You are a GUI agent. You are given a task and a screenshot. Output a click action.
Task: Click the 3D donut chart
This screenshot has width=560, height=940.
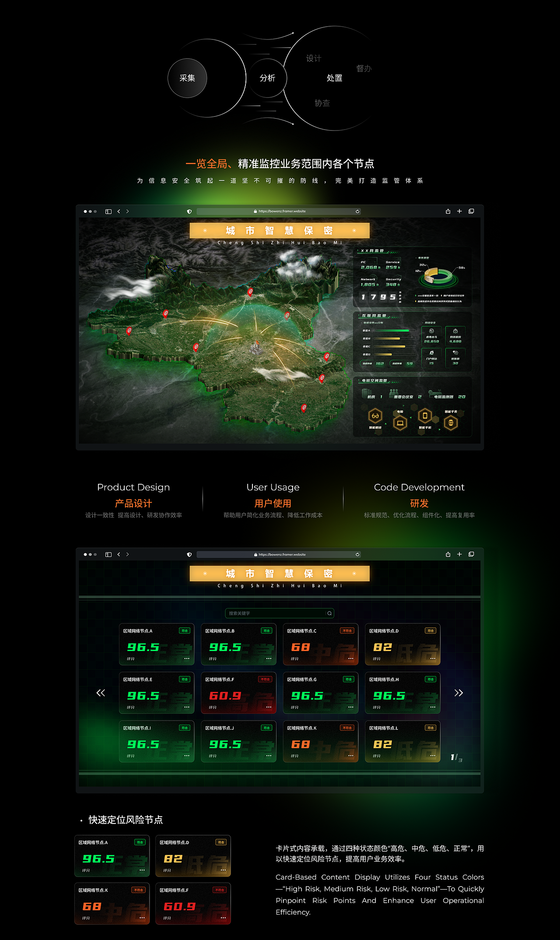[439, 276]
